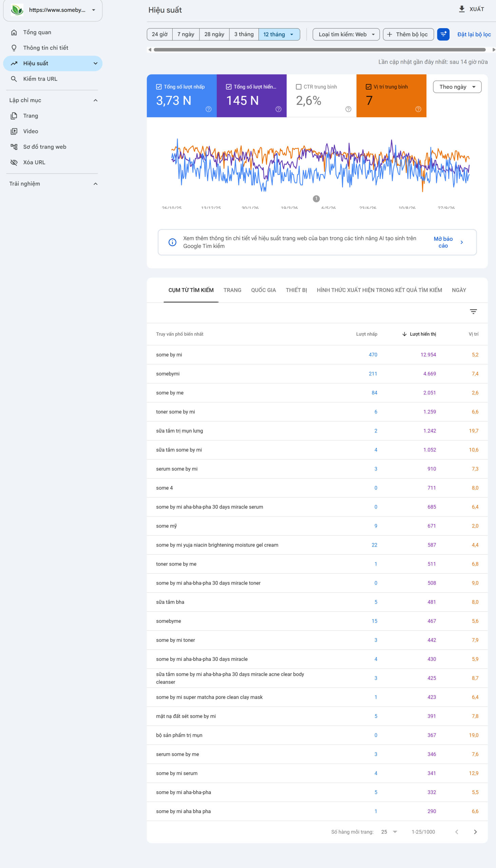
Task: Click the 'toner some by mi' query
Action: [175, 412]
